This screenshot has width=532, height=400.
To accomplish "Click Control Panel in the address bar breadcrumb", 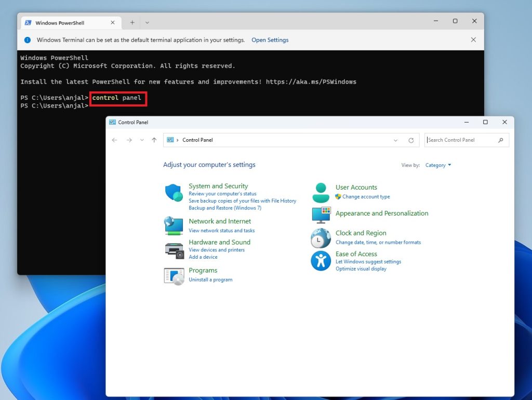I will tap(197, 140).
